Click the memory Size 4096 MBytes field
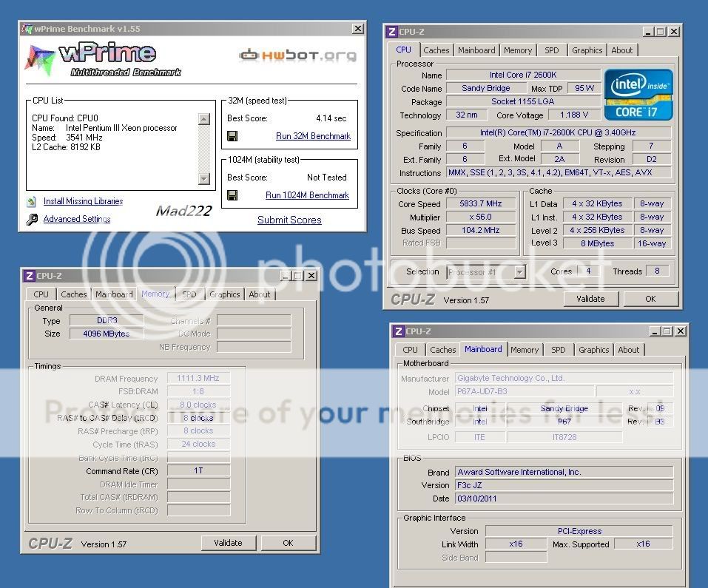 click(106, 334)
